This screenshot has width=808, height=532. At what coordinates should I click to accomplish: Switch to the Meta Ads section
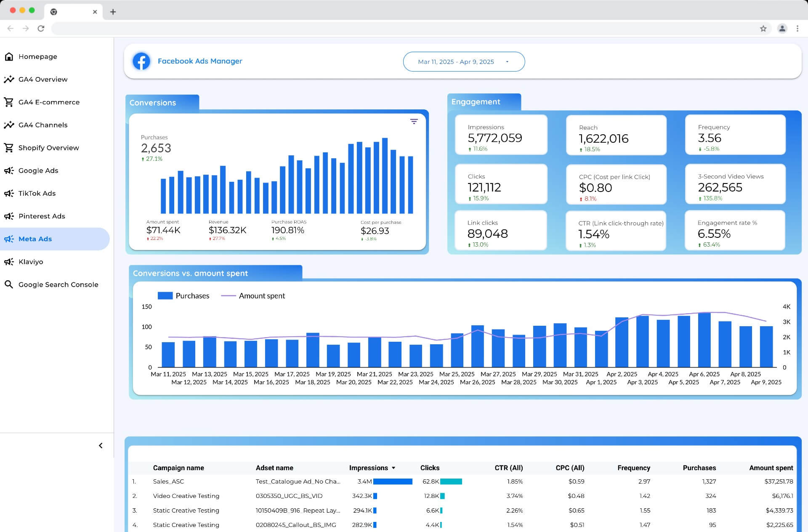pyautogui.click(x=35, y=239)
